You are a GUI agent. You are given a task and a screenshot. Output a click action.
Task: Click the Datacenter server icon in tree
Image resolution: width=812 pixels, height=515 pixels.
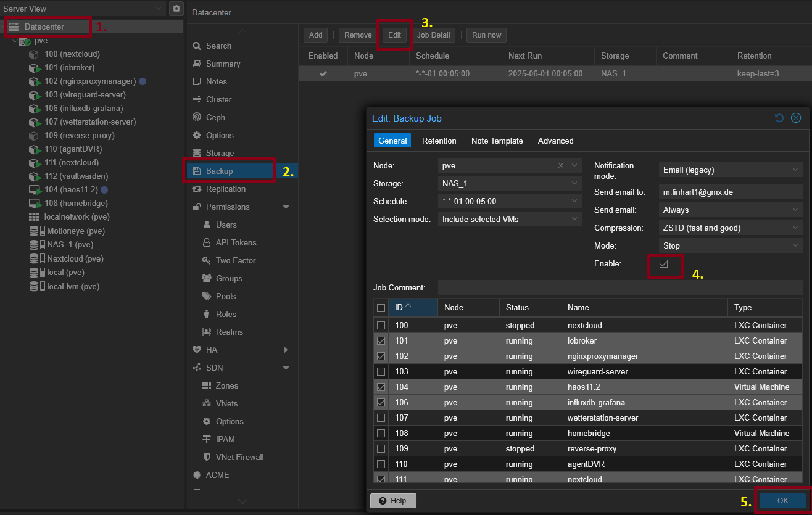(x=14, y=27)
